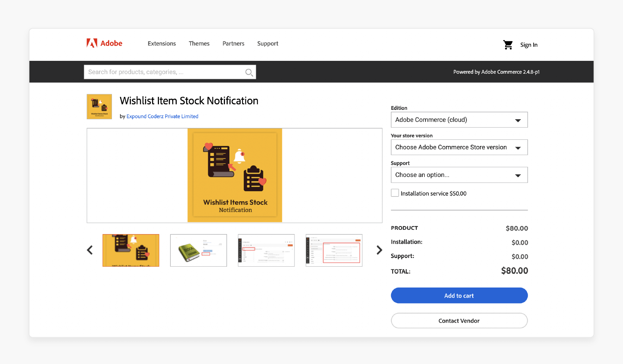This screenshot has width=623, height=364.
Task: Click Sign In
Action: (529, 45)
